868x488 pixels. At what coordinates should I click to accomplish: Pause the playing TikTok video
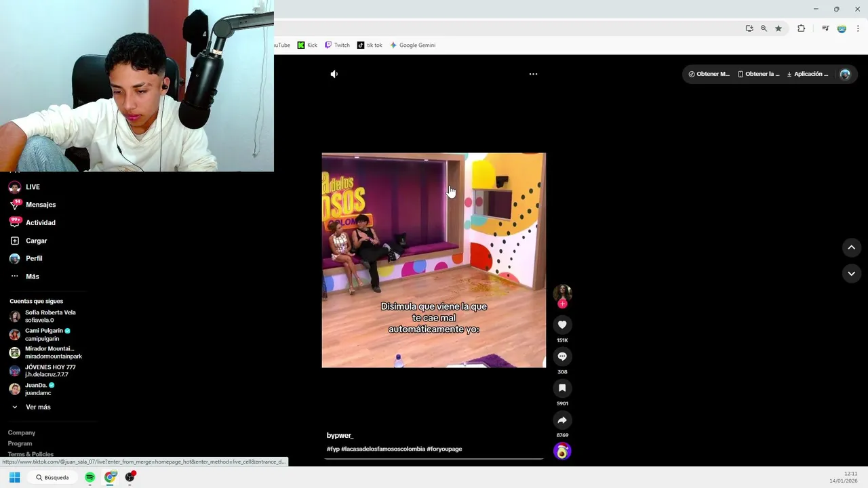tap(434, 260)
